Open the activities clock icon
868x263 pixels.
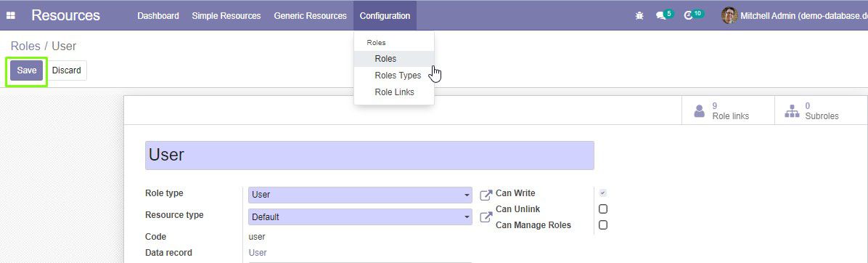point(689,15)
